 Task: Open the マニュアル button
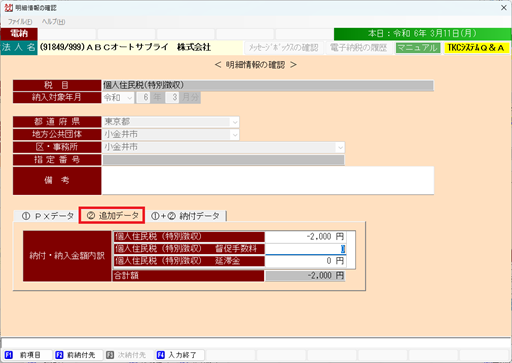(x=418, y=48)
